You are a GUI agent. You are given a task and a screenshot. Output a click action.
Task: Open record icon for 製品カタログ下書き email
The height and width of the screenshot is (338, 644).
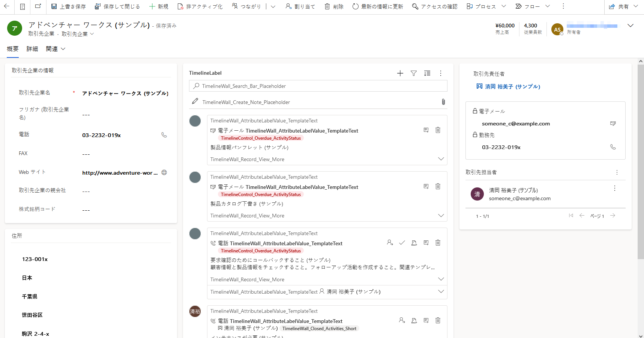[426, 186]
